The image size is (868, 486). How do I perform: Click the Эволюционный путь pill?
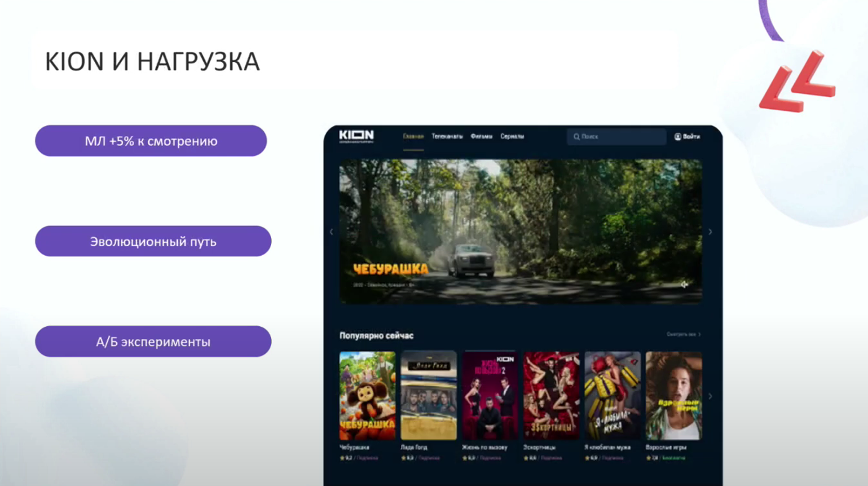point(153,241)
